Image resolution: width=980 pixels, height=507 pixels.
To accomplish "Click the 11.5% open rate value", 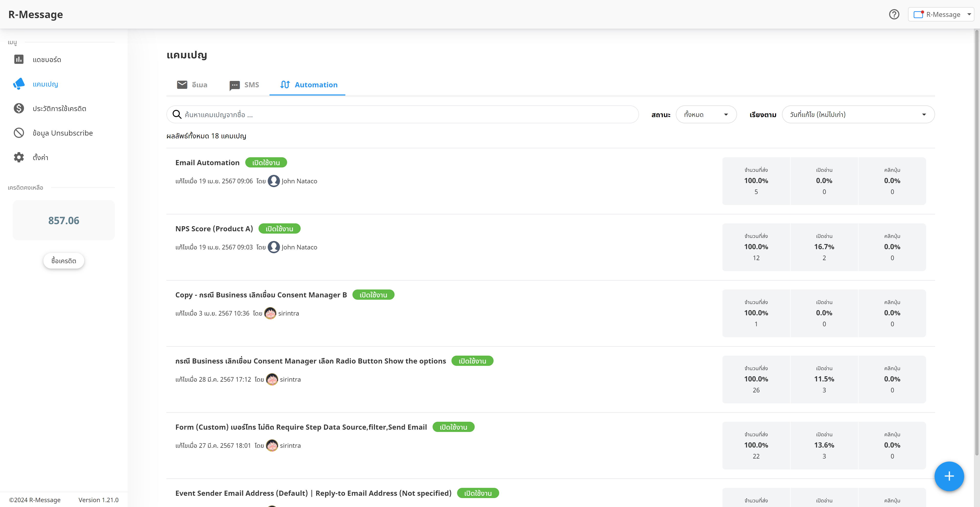I will point(824,379).
